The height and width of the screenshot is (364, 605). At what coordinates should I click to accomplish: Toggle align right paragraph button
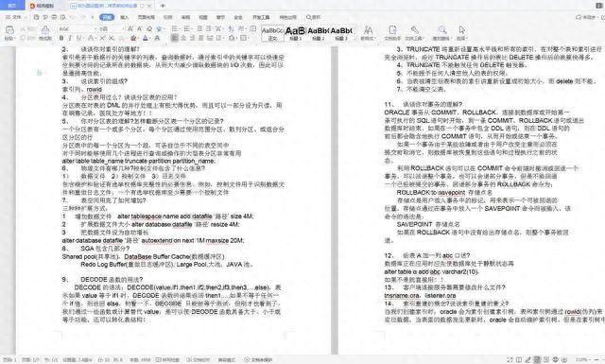(192, 38)
